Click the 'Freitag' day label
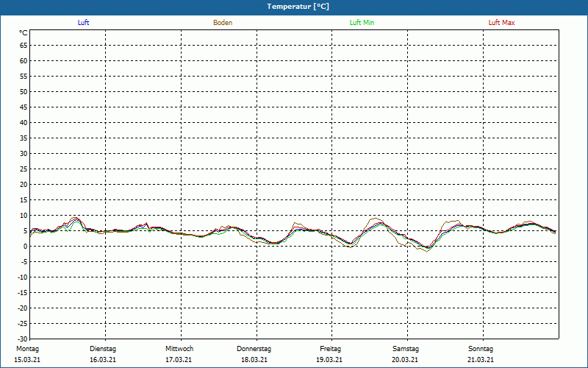 [330, 349]
